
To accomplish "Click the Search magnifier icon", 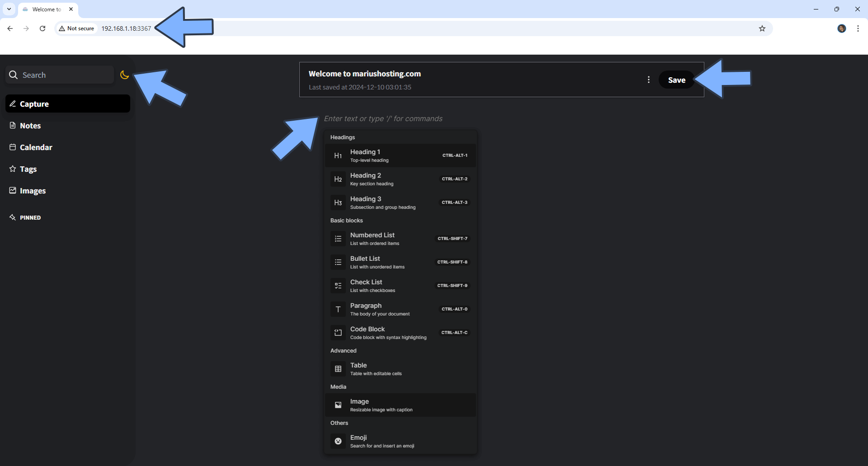I will [x=14, y=75].
